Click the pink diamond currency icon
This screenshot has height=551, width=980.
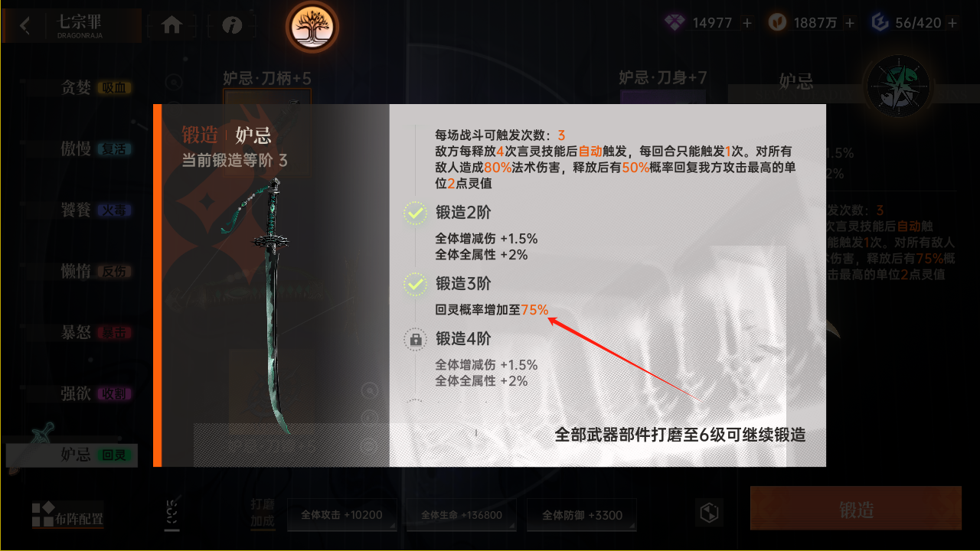675,23
